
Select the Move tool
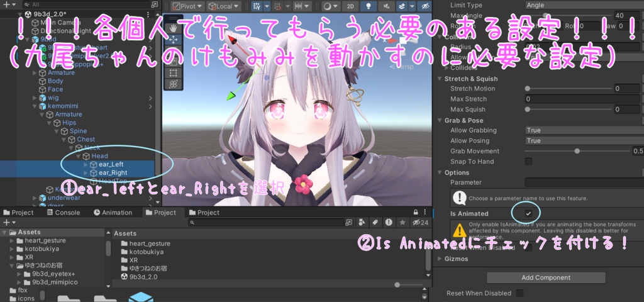point(174,40)
